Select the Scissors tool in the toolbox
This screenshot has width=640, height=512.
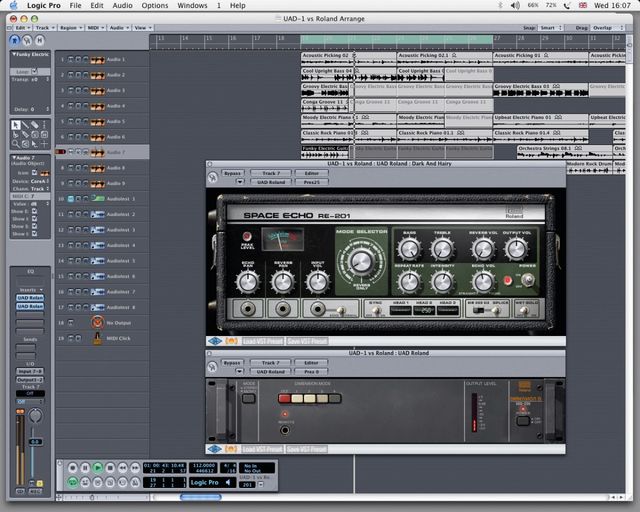tap(16, 134)
